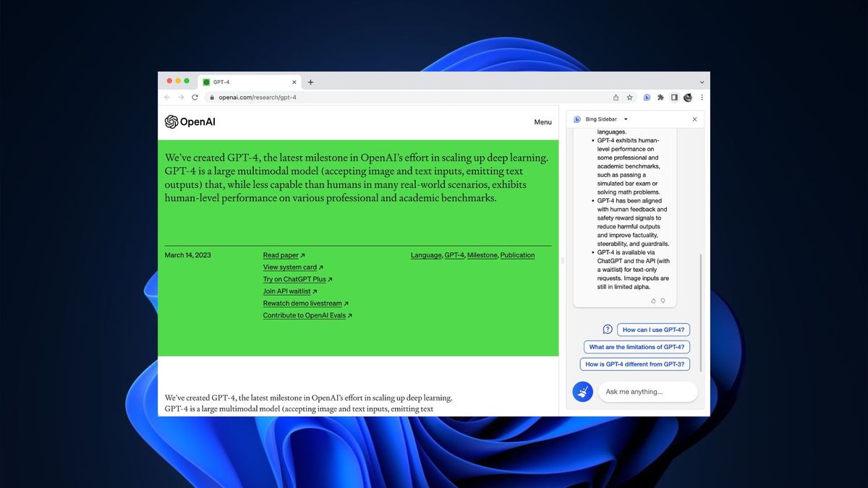Screen dimensions: 868x488
Task: Bookmark the page with star icon
Action: [x=629, y=98]
